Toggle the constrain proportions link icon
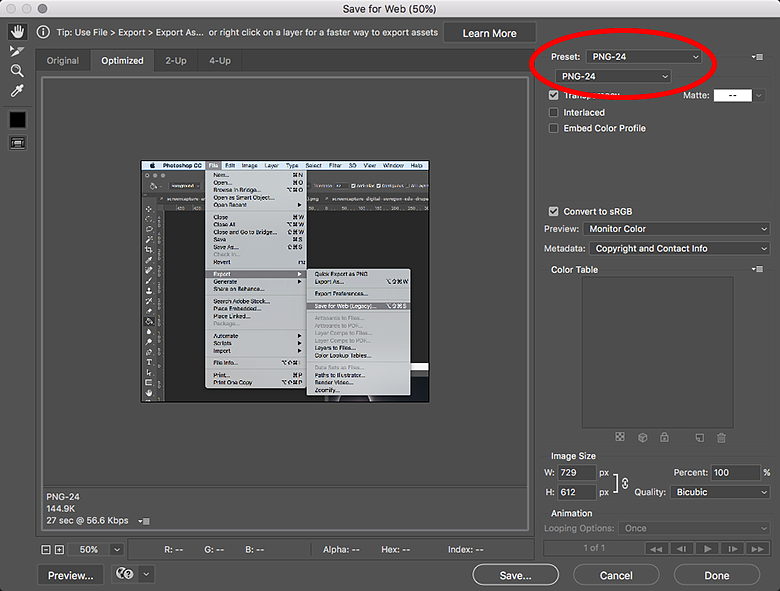Viewport: 780px width, 591px height. click(x=625, y=483)
